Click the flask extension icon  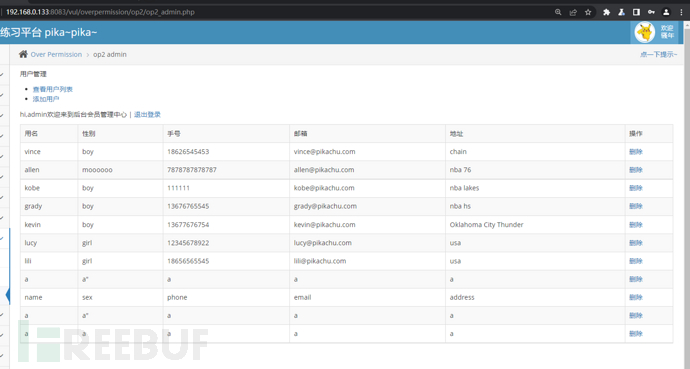click(x=621, y=12)
